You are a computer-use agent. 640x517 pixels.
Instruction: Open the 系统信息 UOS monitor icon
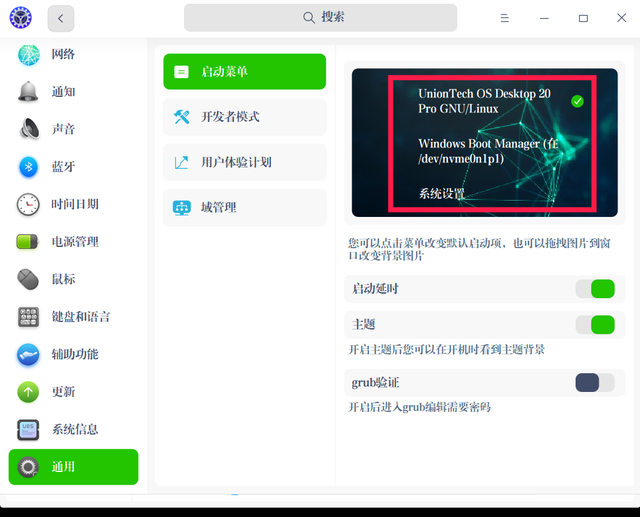point(28,430)
